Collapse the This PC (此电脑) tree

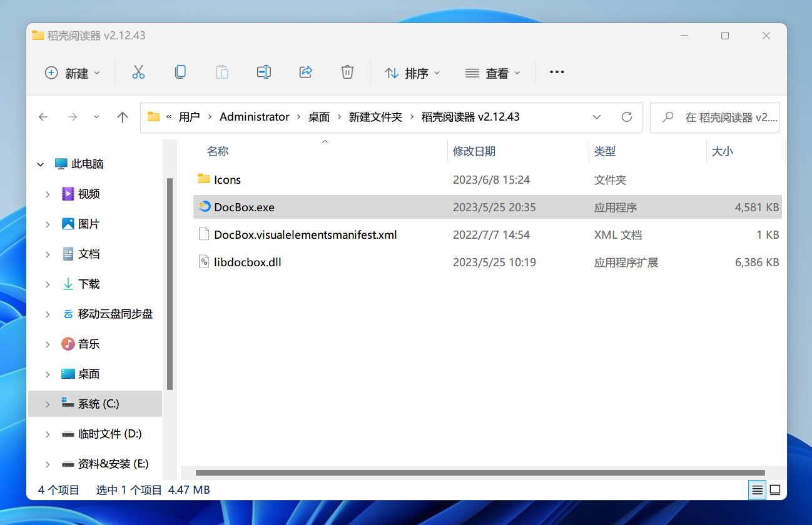click(41, 164)
